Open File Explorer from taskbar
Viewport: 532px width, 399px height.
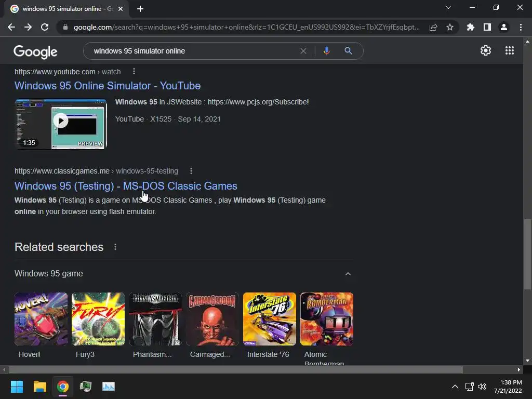tap(39, 387)
